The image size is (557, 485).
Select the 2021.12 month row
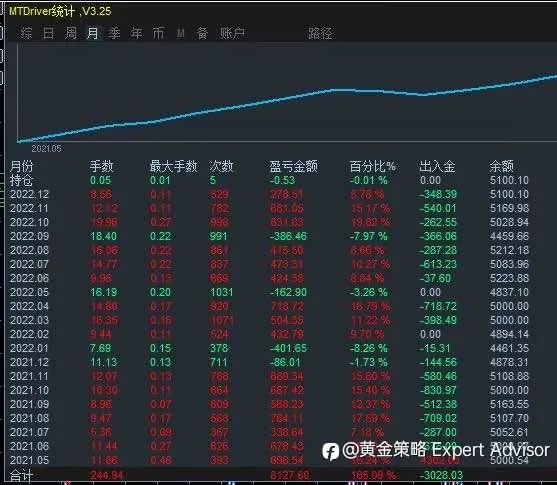[x=270, y=362]
